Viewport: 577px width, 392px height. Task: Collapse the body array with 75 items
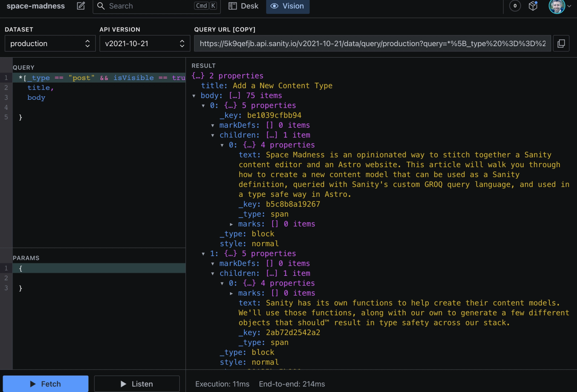194,96
